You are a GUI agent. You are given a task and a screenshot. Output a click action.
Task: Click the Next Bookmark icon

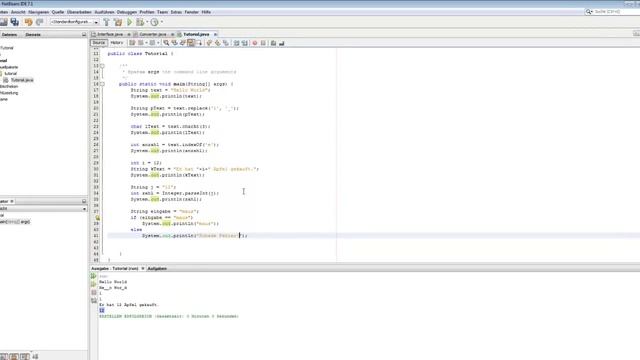[218, 43]
